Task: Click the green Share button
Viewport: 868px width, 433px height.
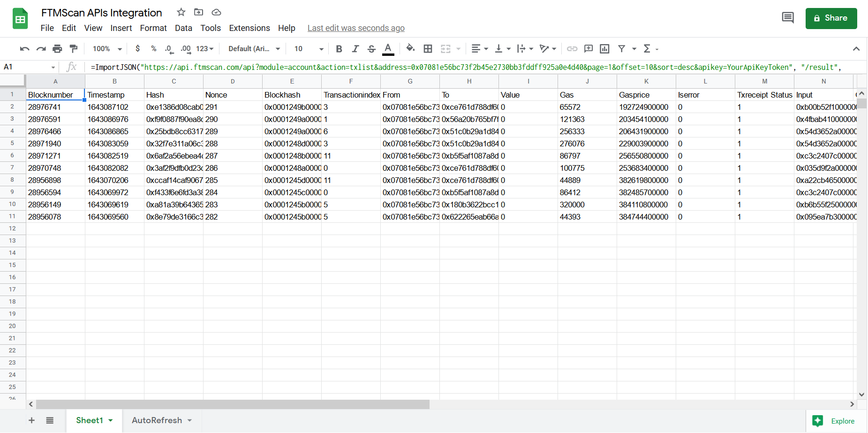Action: tap(831, 18)
